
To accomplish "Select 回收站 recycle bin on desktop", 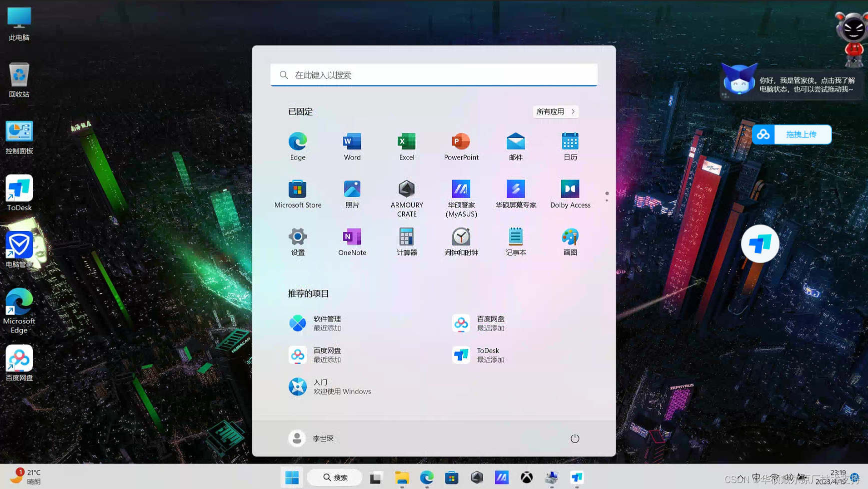I will [x=19, y=80].
